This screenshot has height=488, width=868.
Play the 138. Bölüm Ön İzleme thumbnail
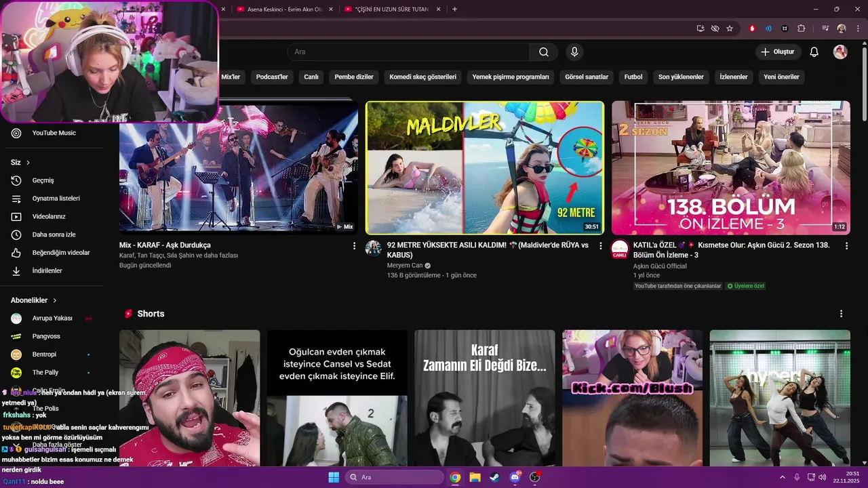(731, 168)
